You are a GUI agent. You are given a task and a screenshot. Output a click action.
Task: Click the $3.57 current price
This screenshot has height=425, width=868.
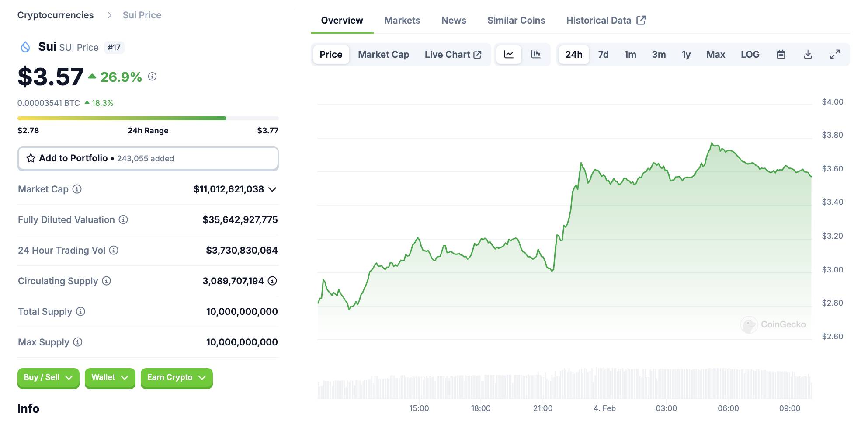50,77
